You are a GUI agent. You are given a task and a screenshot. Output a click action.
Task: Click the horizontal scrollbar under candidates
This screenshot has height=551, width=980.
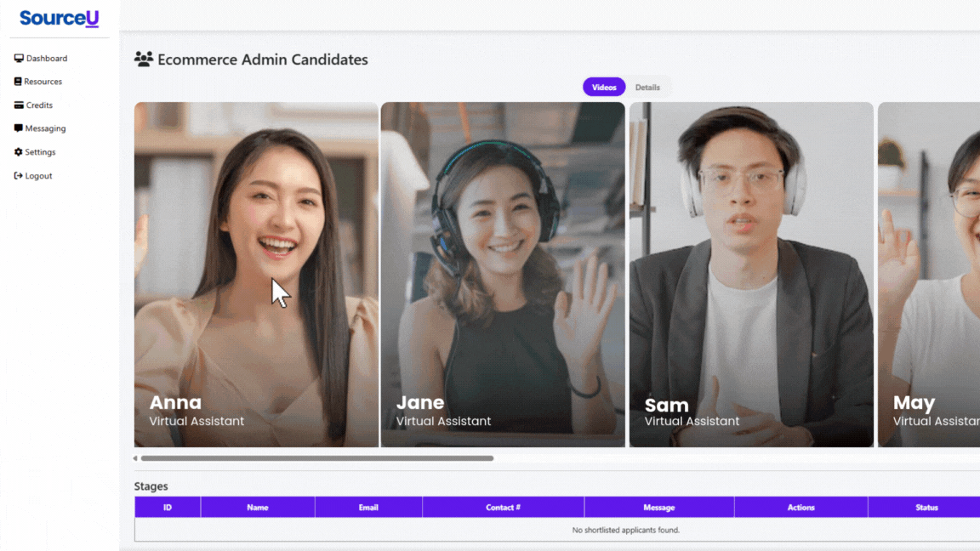coord(316,458)
